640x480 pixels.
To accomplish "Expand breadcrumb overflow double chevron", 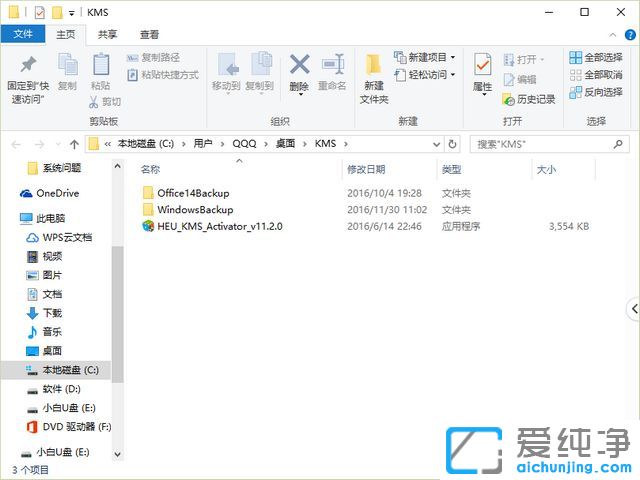I will point(107,144).
